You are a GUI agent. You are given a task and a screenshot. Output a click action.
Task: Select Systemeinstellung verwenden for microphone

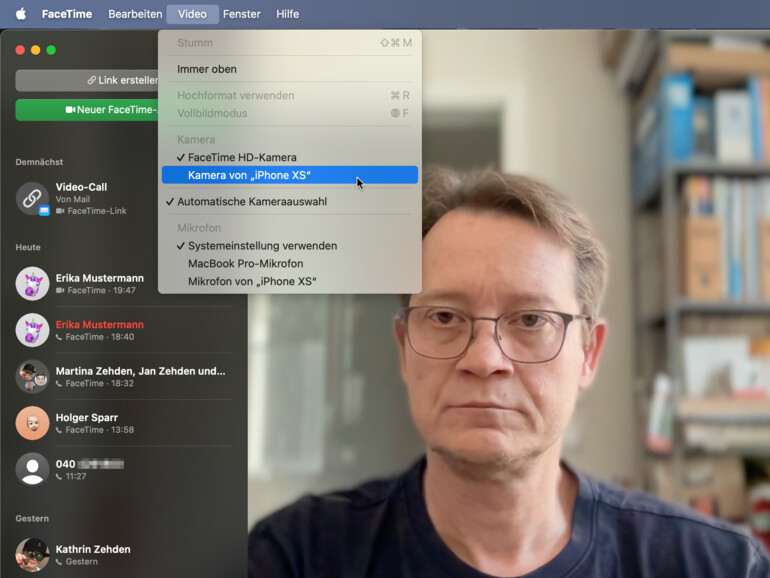pos(290,246)
